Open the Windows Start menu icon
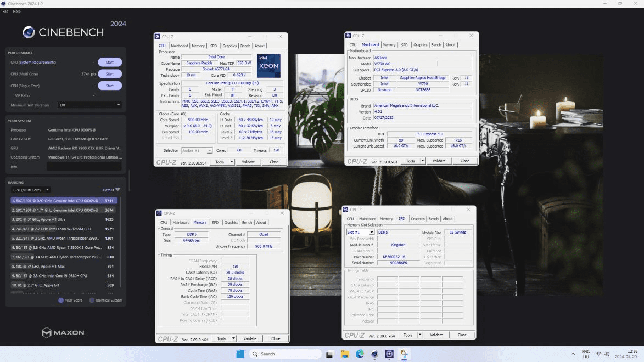This screenshot has width=644, height=362. coord(240,354)
